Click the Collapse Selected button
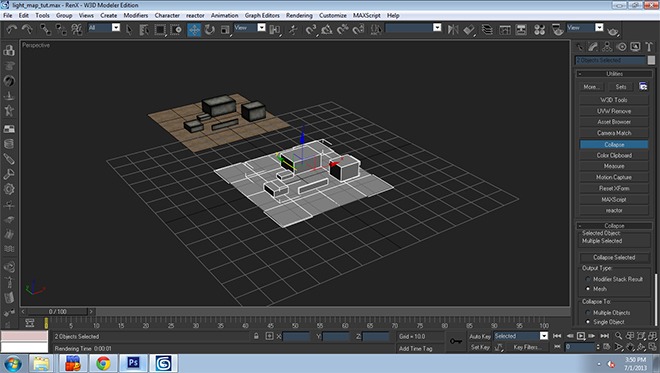The height and width of the screenshot is (373, 660). (614, 257)
